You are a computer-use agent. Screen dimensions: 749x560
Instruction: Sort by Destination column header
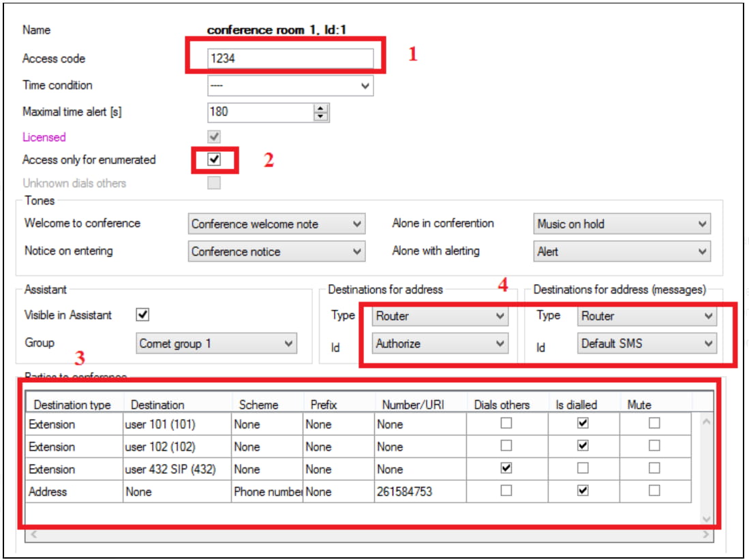coord(178,405)
